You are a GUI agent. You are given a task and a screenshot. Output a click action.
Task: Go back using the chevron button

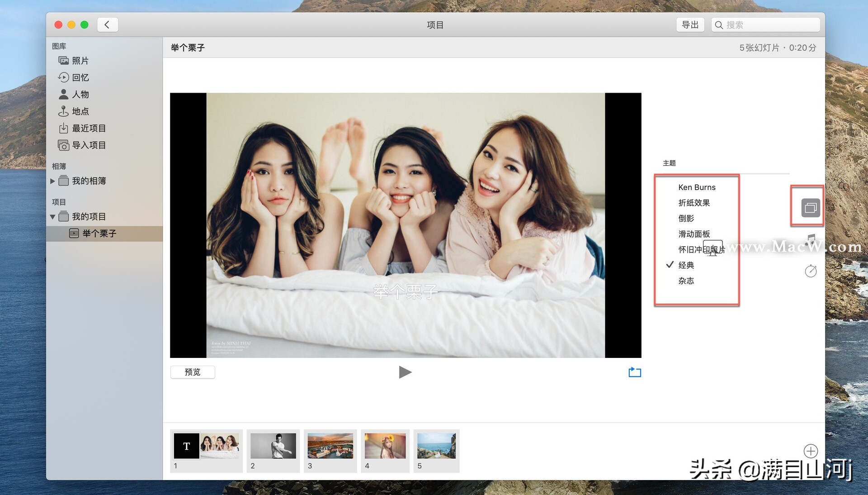tap(107, 24)
